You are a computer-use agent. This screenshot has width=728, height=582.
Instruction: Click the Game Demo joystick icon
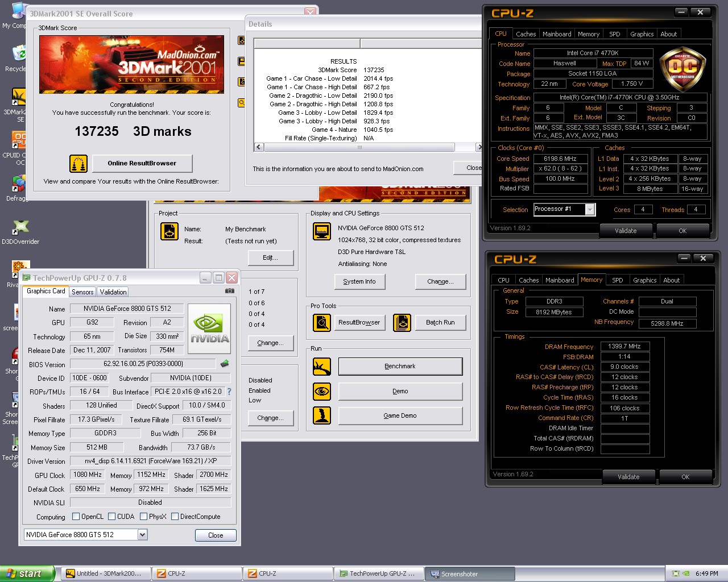coord(322,415)
